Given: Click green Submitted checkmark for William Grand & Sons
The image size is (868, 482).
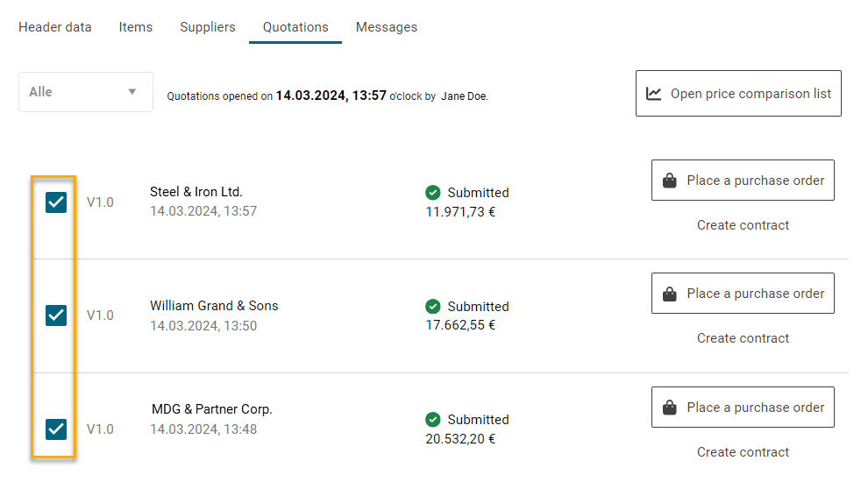Looking at the screenshot, I should 433,307.
